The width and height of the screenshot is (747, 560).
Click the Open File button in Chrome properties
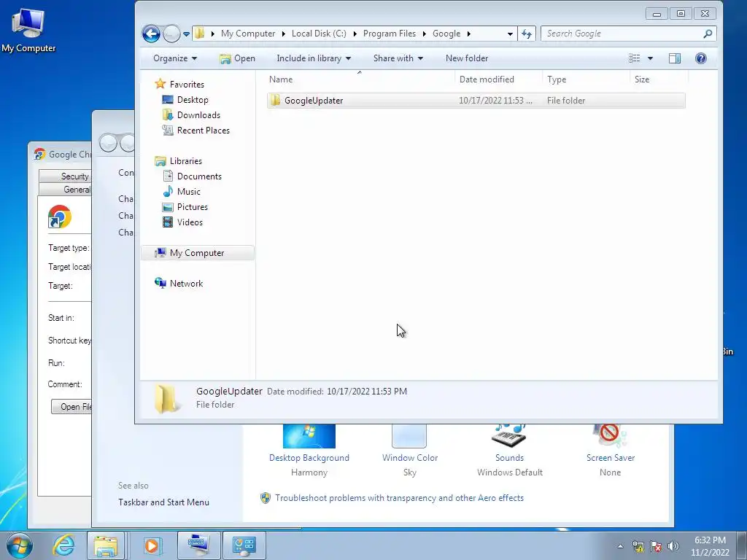pyautogui.click(x=71, y=407)
